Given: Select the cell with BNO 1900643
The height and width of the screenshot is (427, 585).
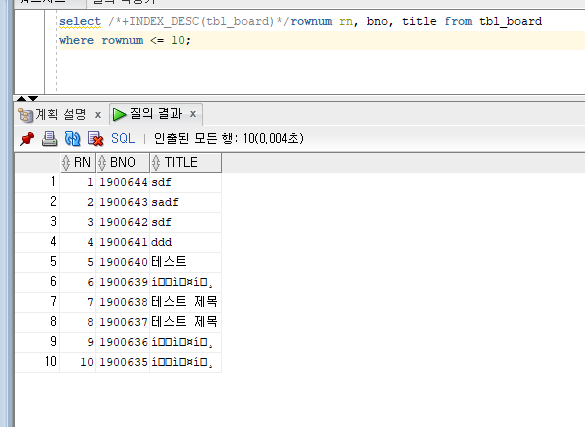Looking at the screenshot, I should click(123, 202).
